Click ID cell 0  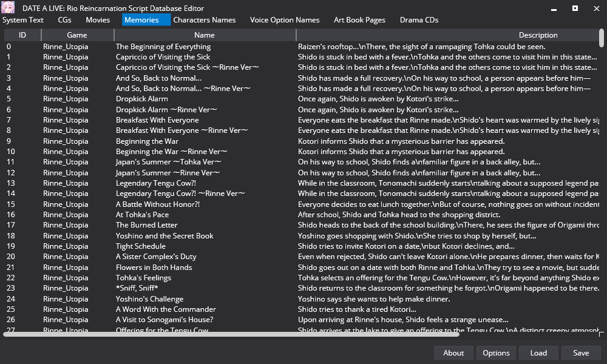tap(8, 47)
